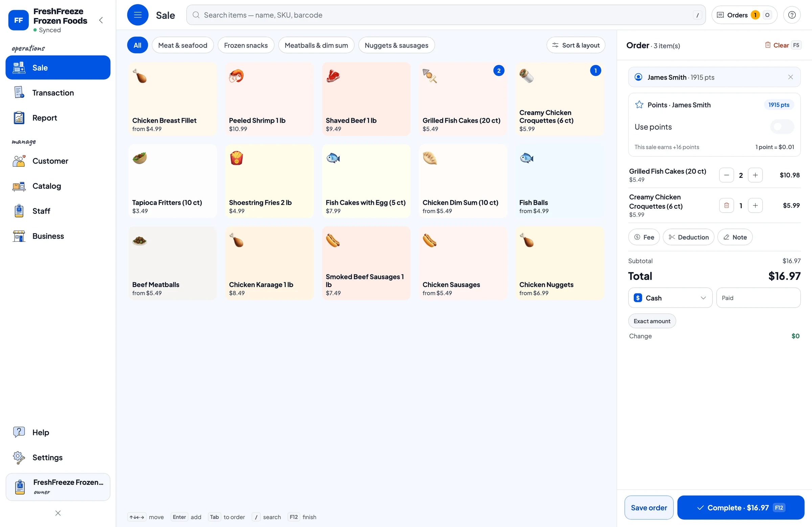Open the help question-mark icon at top right
The height and width of the screenshot is (527, 812).
pyautogui.click(x=791, y=15)
